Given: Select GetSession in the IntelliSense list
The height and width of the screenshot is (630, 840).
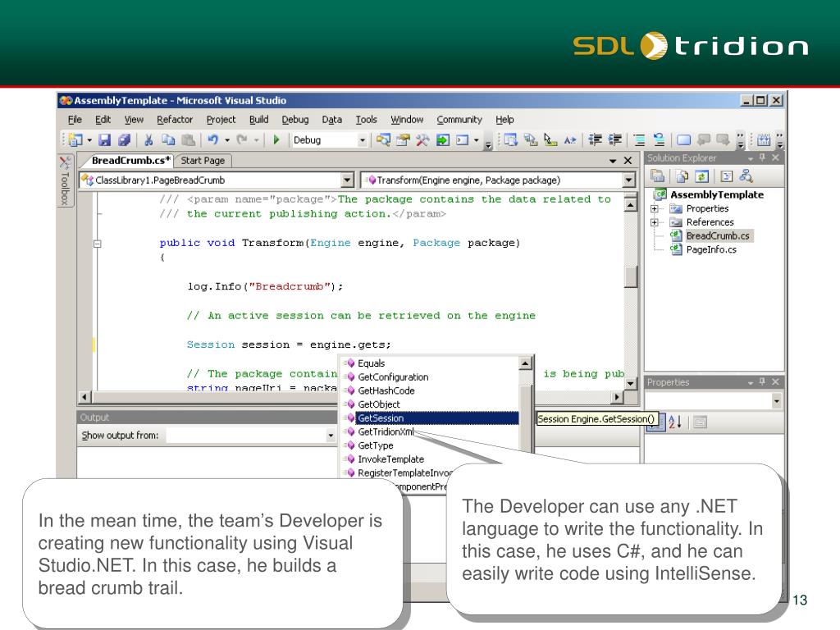Looking at the screenshot, I should [x=431, y=418].
